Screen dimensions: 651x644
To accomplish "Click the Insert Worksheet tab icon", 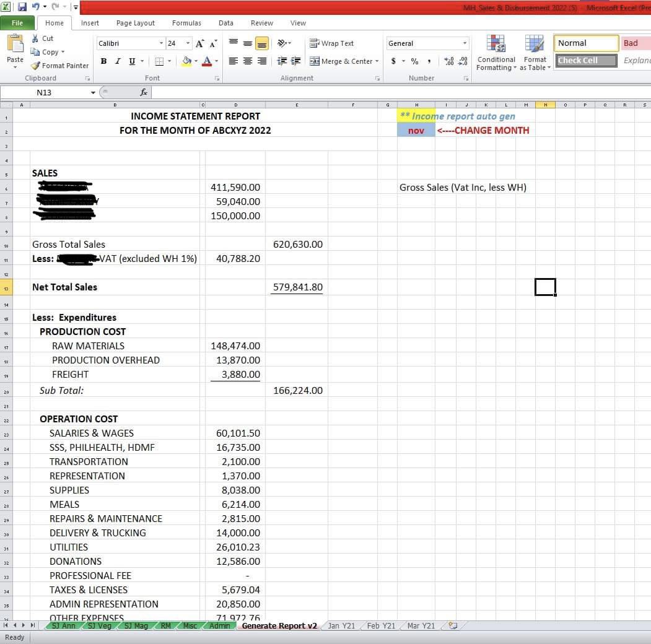I will [x=453, y=626].
